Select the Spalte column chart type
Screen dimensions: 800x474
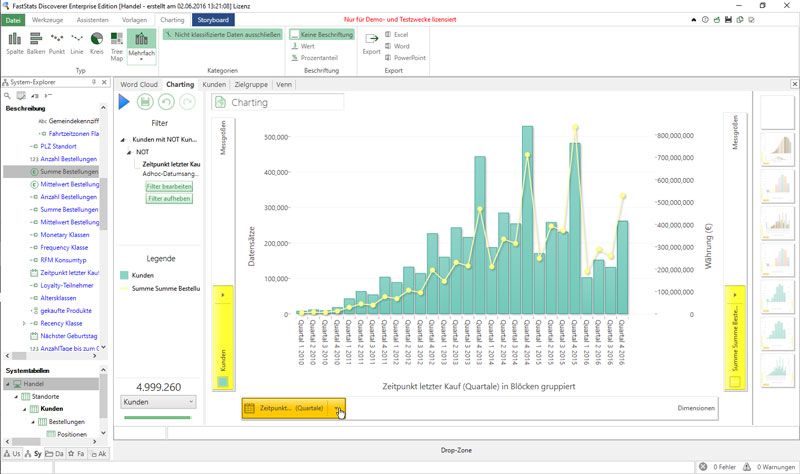coord(15,43)
